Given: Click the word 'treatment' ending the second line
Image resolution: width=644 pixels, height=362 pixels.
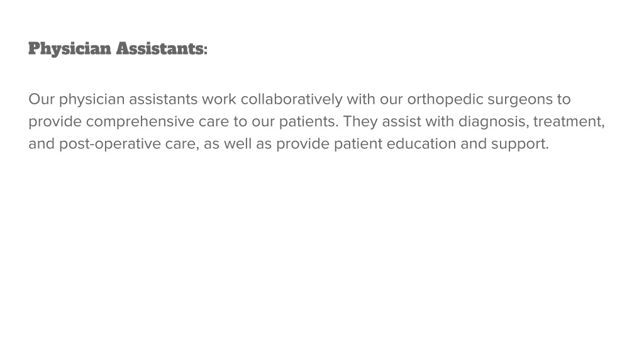Looking at the screenshot, I should click(569, 123).
